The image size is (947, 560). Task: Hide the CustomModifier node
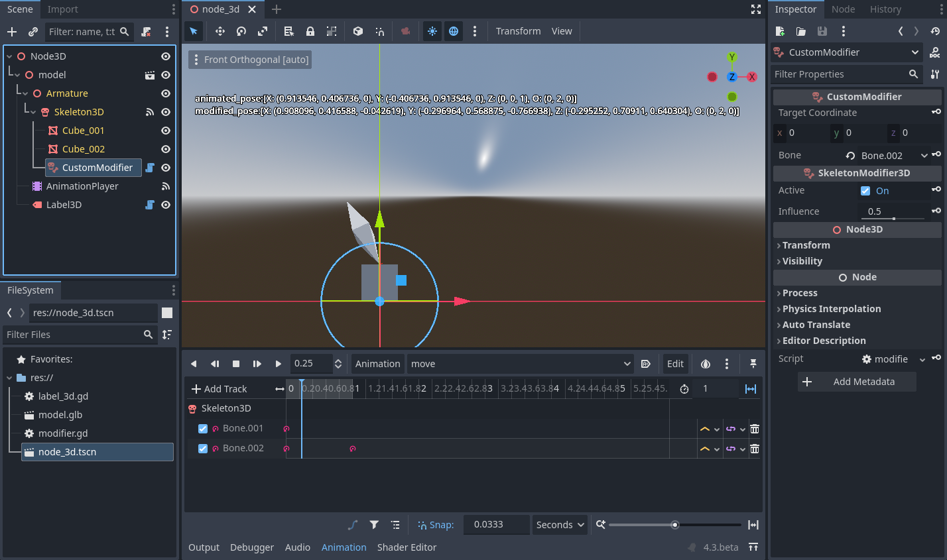tap(166, 168)
